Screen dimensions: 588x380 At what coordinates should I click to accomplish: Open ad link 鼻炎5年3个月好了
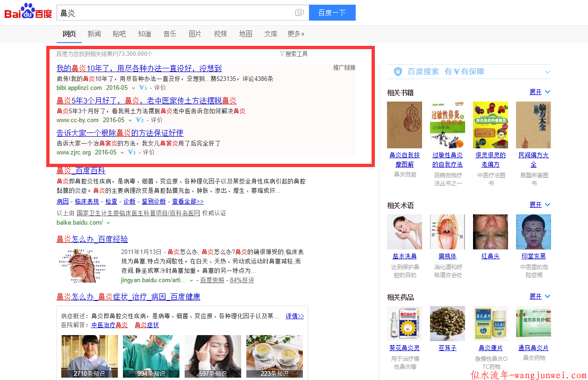click(x=147, y=101)
